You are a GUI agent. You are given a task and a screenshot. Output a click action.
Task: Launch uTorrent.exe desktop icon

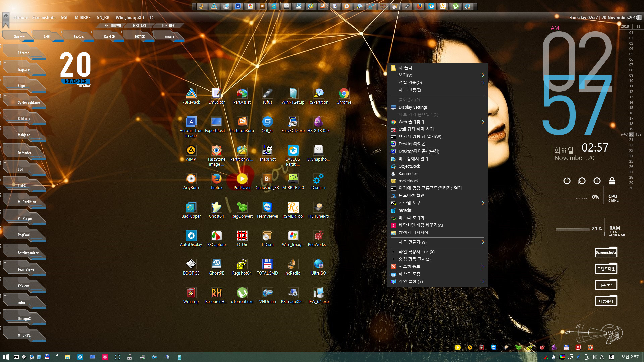(242, 295)
